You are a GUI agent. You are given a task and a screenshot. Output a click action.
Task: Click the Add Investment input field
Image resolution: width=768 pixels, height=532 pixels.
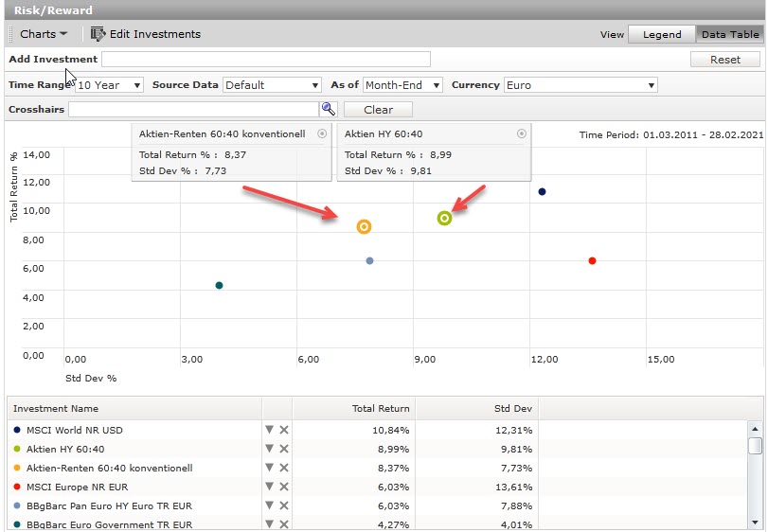pos(266,60)
